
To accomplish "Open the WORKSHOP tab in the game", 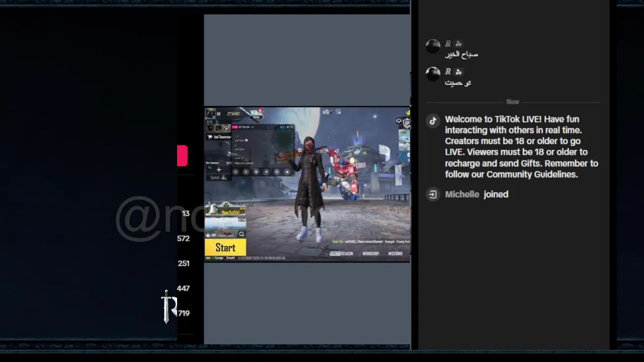I will [370, 253].
